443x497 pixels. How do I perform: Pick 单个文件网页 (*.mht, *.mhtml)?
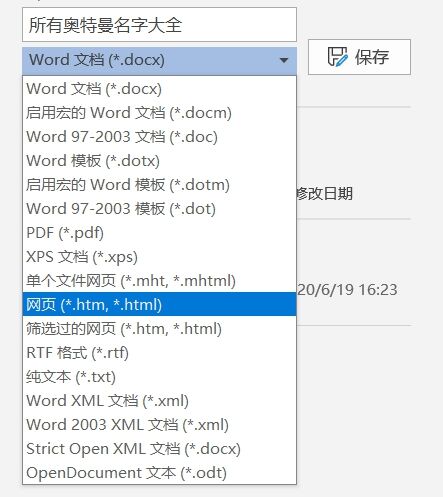coord(159,281)
